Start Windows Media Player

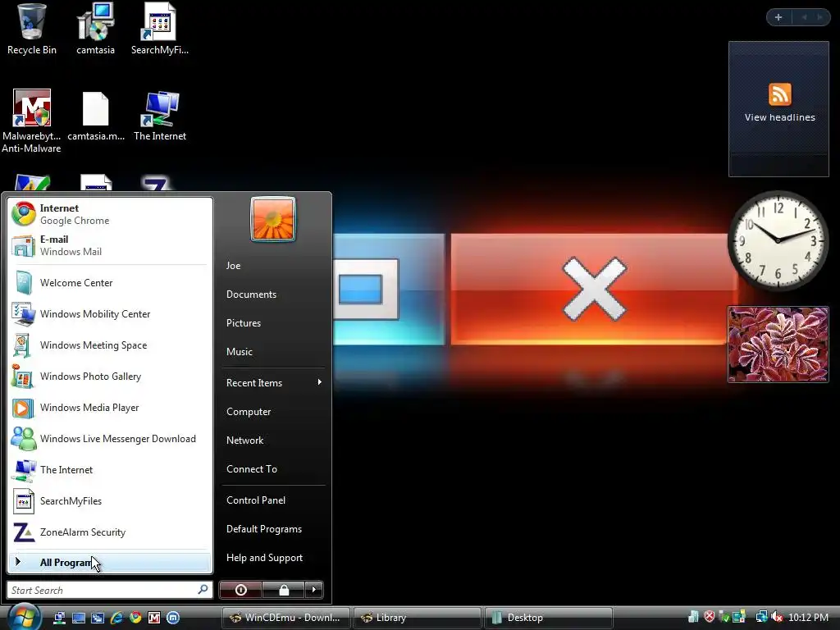click(110, 408)
